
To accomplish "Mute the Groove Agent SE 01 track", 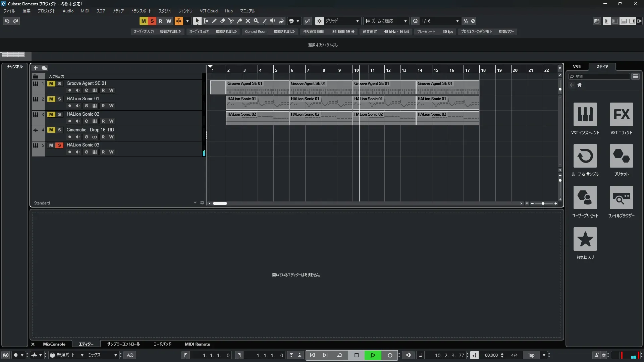I will coord(51,83).
